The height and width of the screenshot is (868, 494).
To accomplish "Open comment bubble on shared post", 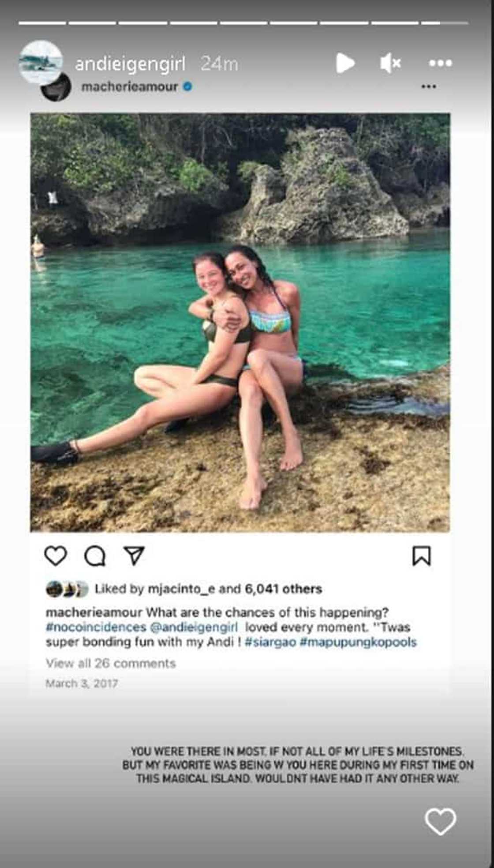I will (x=95, y=556).
